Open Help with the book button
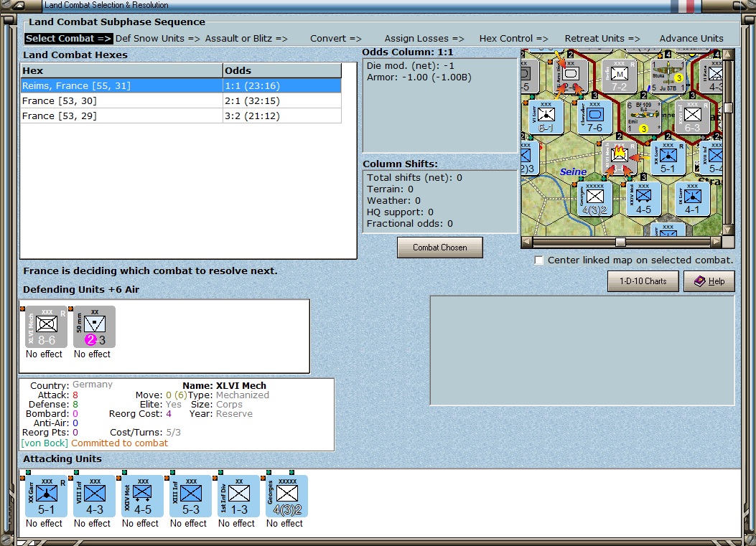This screenshot has width=756, height=546. pos(709,281)
